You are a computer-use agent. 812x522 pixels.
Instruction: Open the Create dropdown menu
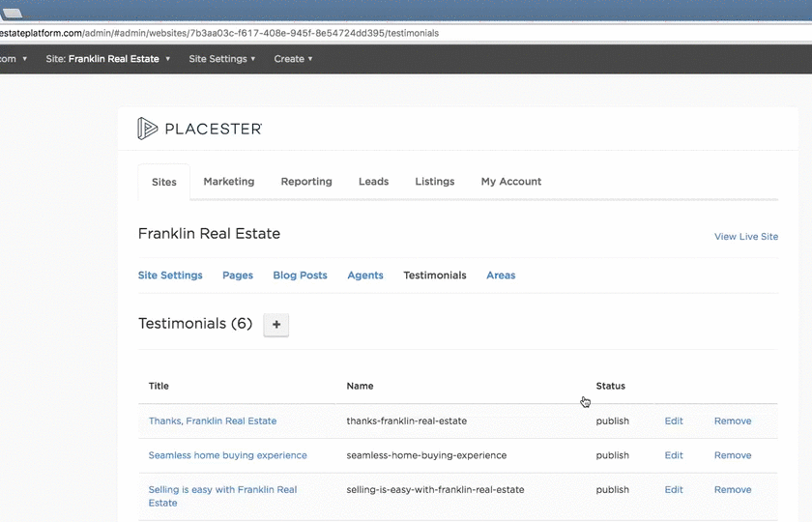pyautogui.click(x=293, y=59)
